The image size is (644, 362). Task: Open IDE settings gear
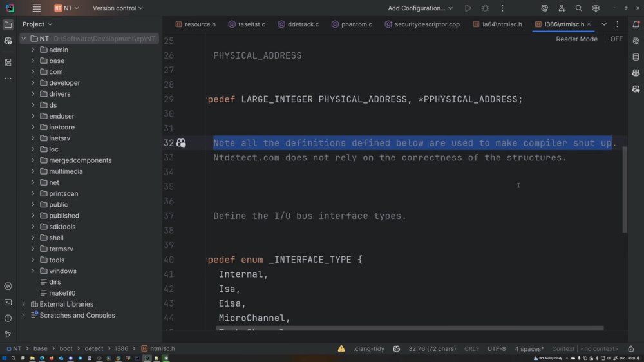(x=596, y=8)
